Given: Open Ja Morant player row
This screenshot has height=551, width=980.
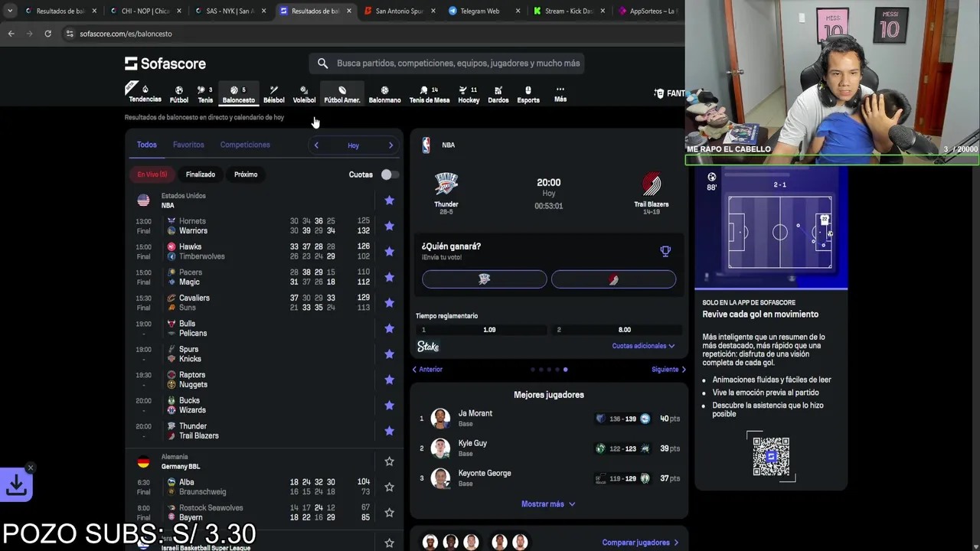Looking at the screenshot, I should pos(549,419).
